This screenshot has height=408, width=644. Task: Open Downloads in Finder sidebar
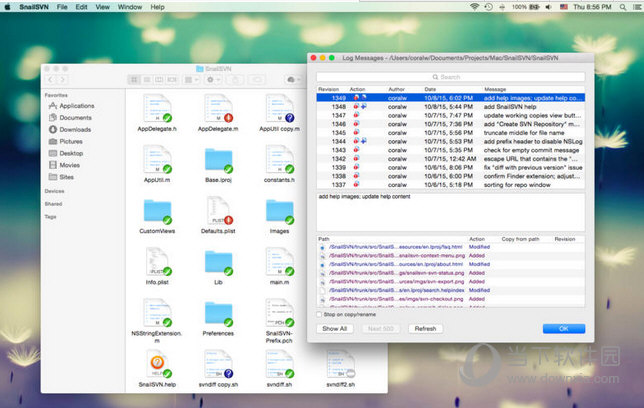70,129
